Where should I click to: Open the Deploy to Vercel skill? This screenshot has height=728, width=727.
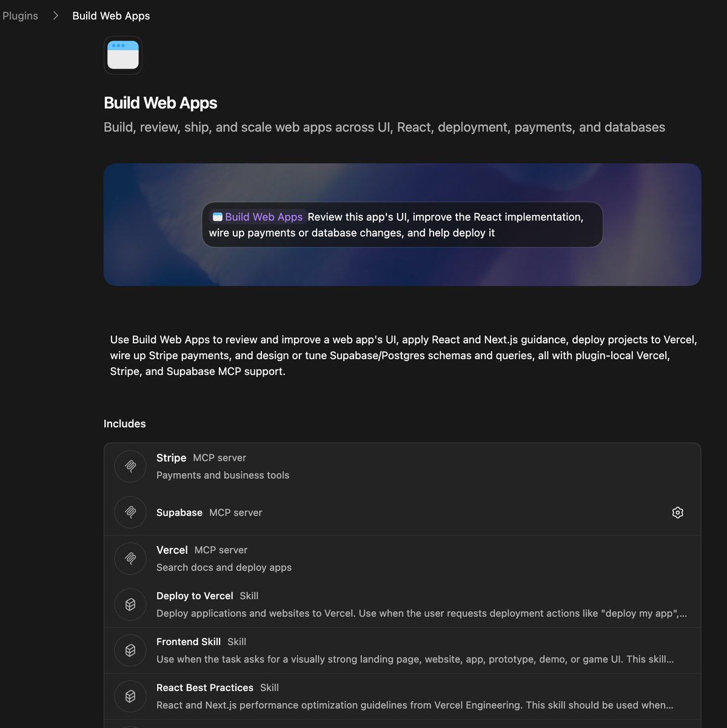[403, 605]
